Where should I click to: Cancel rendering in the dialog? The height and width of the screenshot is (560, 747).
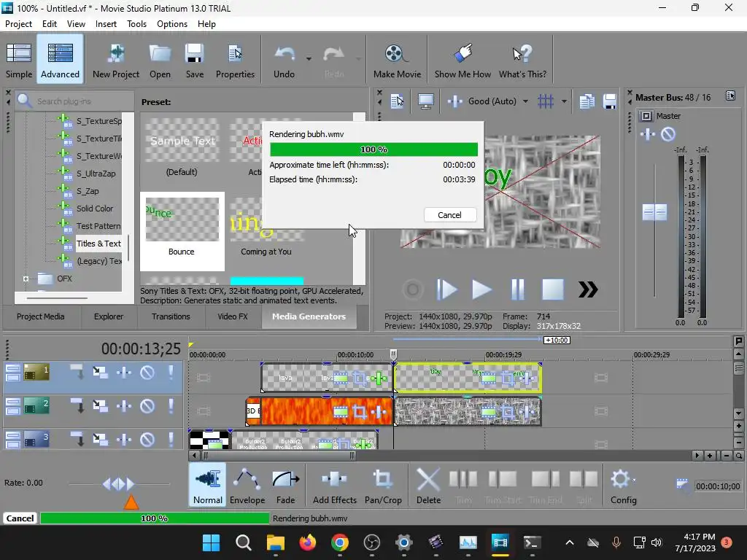coord(449,215)
